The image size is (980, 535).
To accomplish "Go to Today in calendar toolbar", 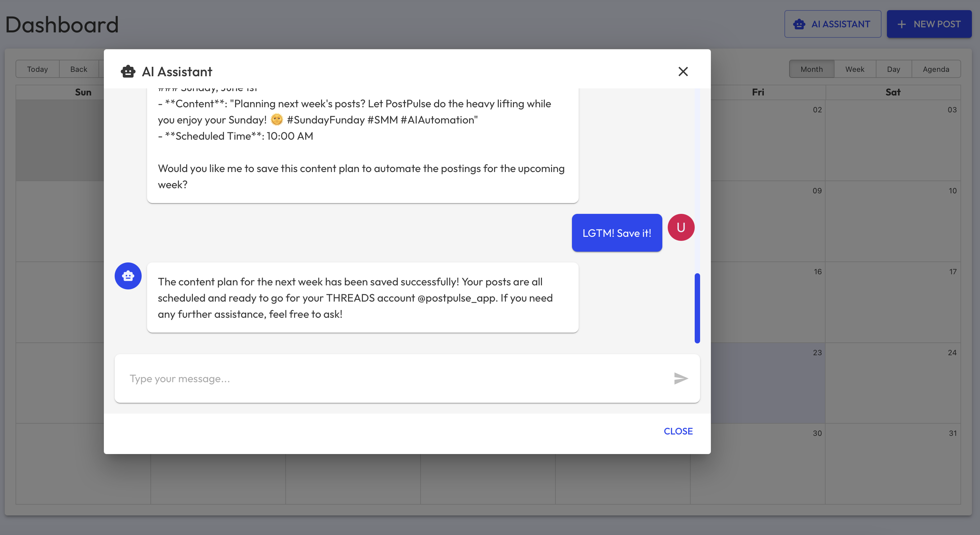I will point(37,69).
